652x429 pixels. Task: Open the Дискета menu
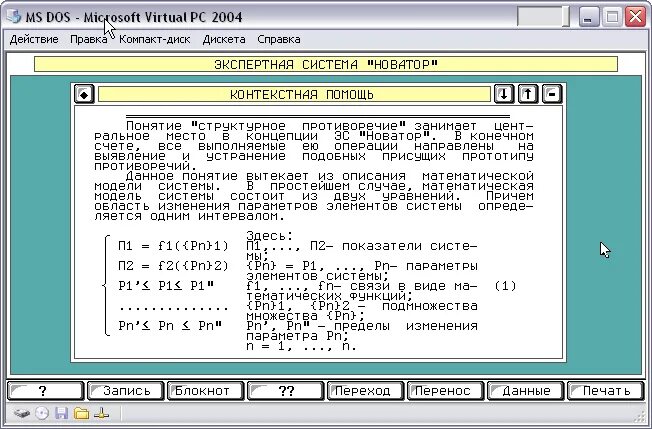click(224, 39)
